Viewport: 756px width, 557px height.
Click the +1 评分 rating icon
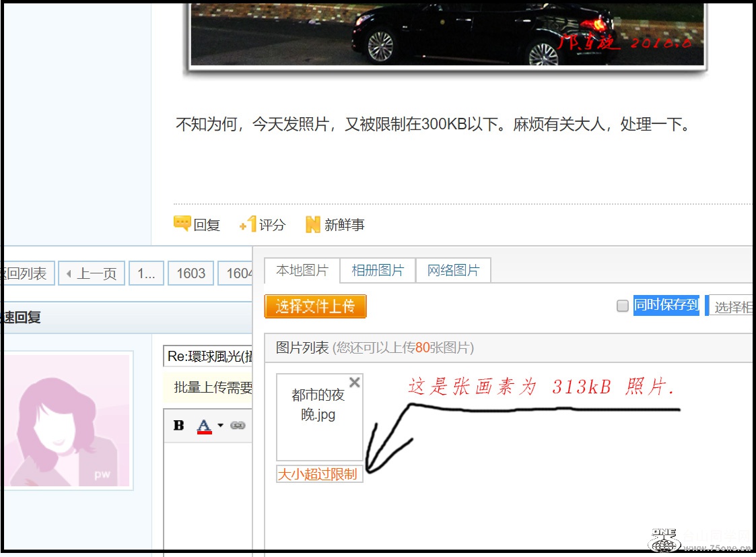pyautogui.click(x=247, y=224)
